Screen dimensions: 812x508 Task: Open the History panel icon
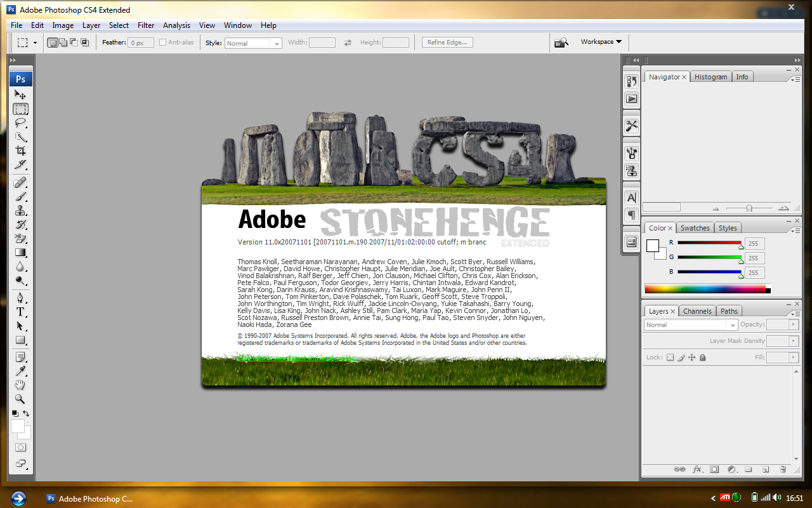tap(631, 81)
